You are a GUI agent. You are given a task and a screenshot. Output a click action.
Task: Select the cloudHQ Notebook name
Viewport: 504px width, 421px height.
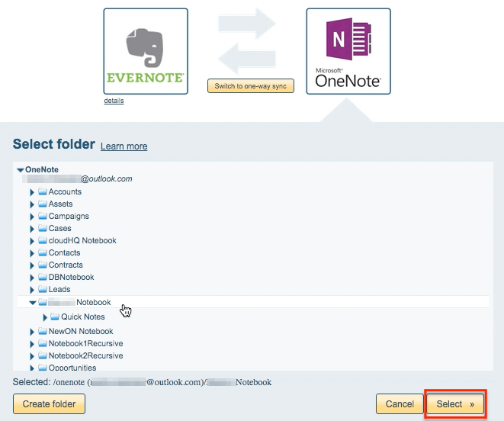click(82, 240)
